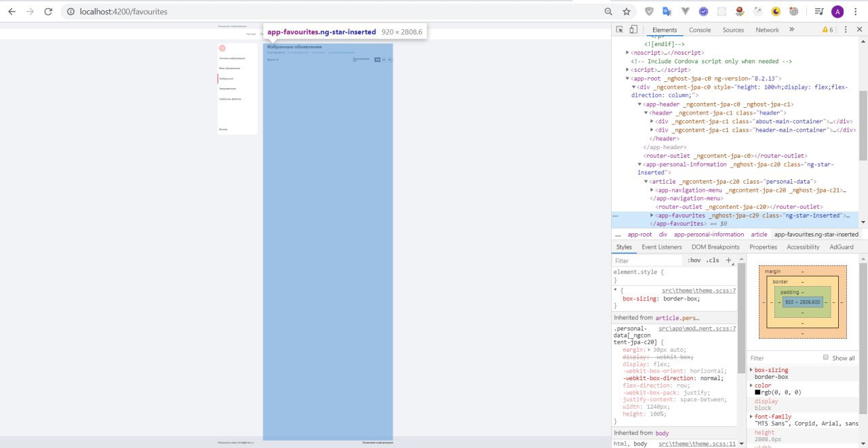Screen dimensions: 868x448
Task: Click the warning count badge showing 6
Action: click(x=827, y=30)
